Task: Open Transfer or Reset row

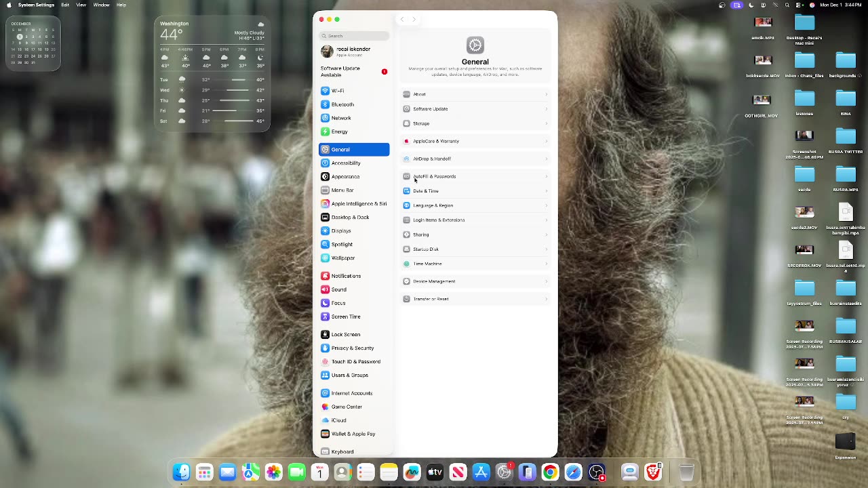Action: coord(475,299)
